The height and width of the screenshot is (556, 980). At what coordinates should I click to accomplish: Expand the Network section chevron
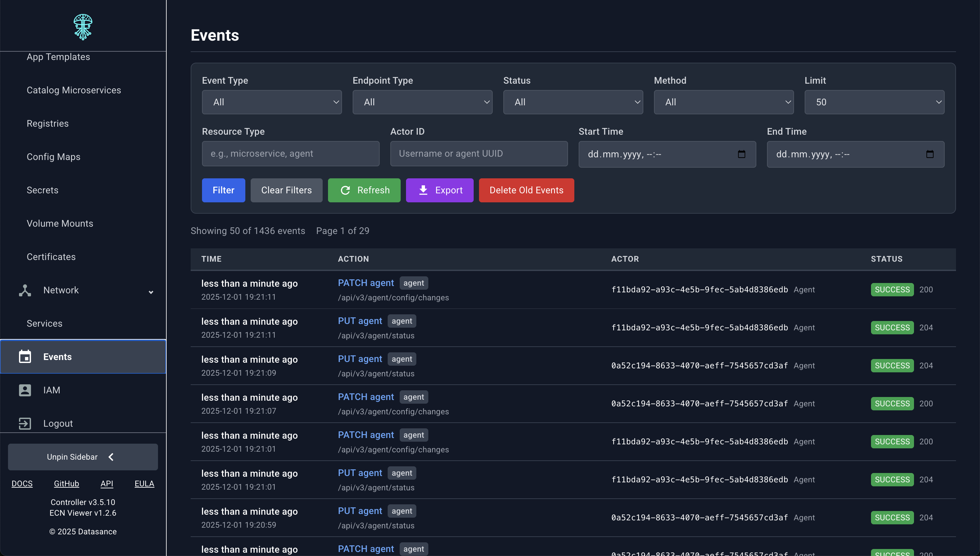(x=151, y=292)
